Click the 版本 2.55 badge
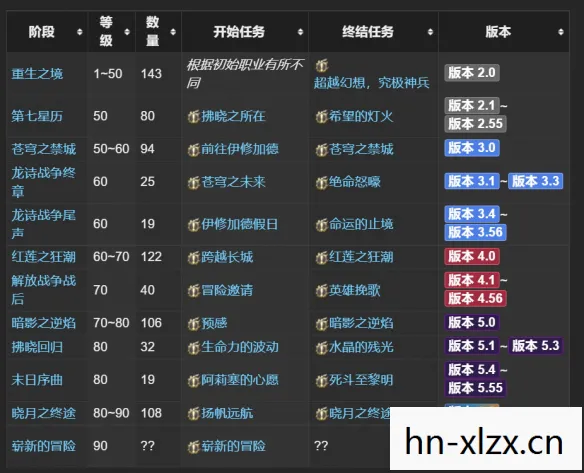584x473 pixels. coord(475,123)
